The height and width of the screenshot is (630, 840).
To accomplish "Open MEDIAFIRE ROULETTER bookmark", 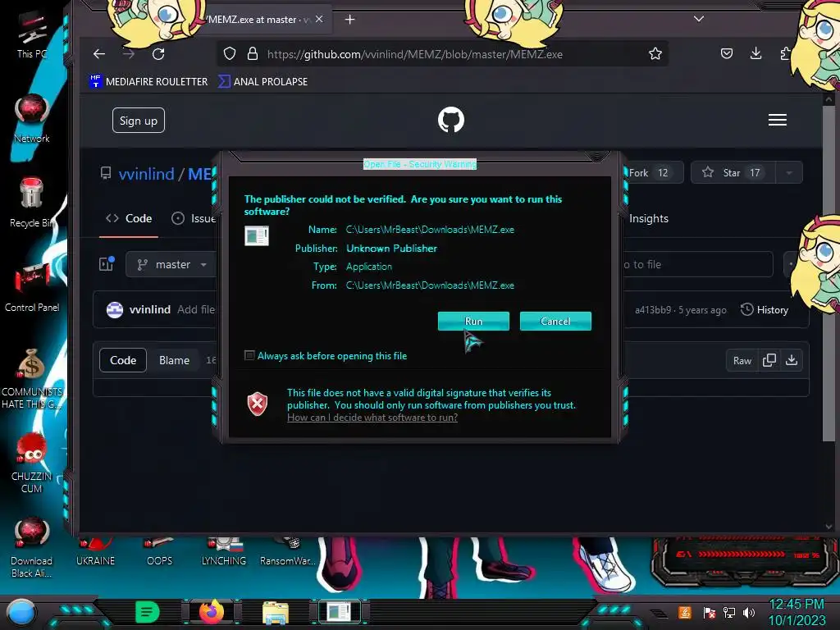I will coord(149,81).
